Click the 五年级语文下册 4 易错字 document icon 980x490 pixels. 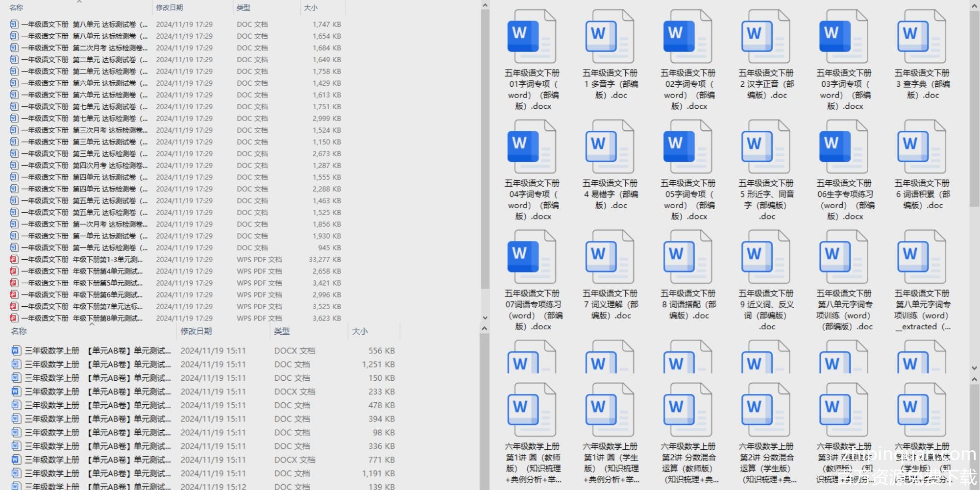[609, 147]
